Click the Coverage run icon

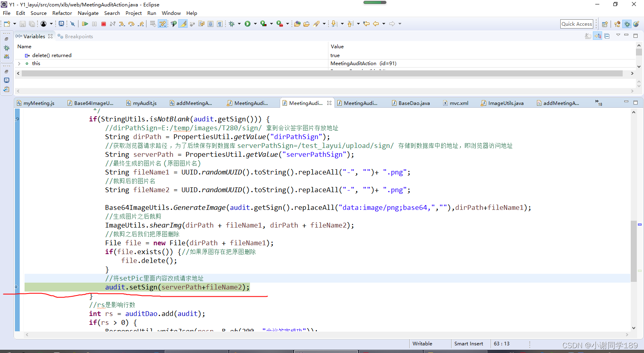(263, 24)
